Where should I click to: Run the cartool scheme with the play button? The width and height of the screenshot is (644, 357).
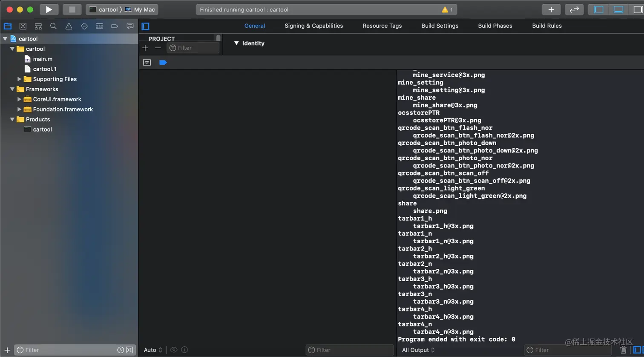tap(49, 9)
